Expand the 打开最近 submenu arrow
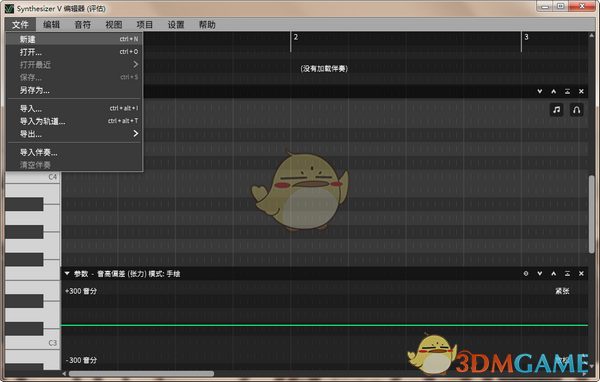Image resolution: width=600 pixels, height=382 pixels. tap(135, 64)
